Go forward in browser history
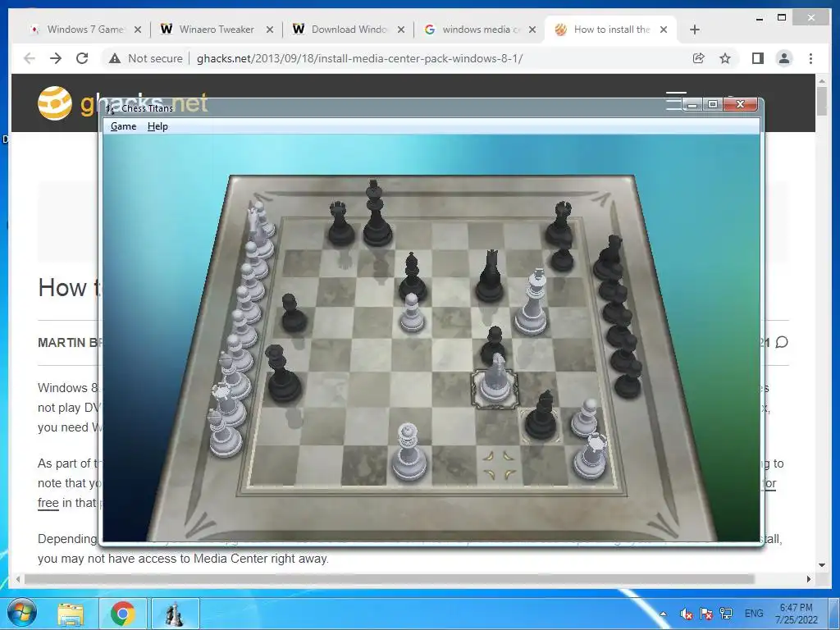This screenshot has width=840, height=630. (x=56, y=58)
